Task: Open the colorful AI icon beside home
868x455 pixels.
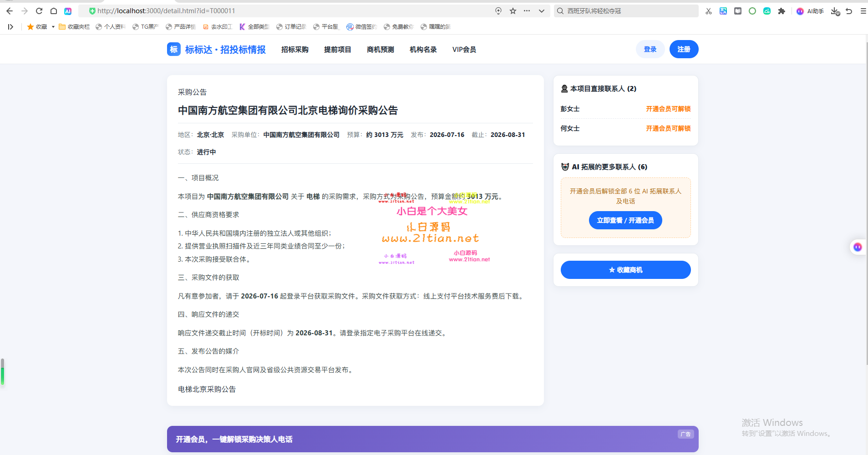Action: (x=68, y=11)
